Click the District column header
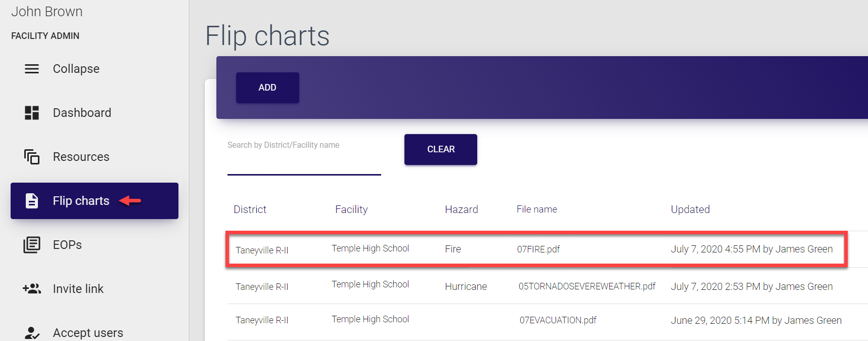868x341 pixels. tap(250, 209)
